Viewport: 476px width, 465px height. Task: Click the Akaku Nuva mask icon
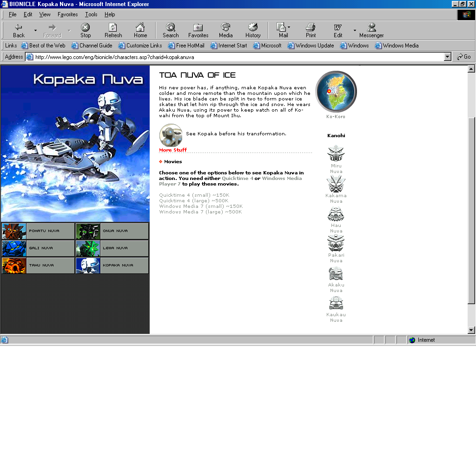pyautogui.click(x=336, y=273)
